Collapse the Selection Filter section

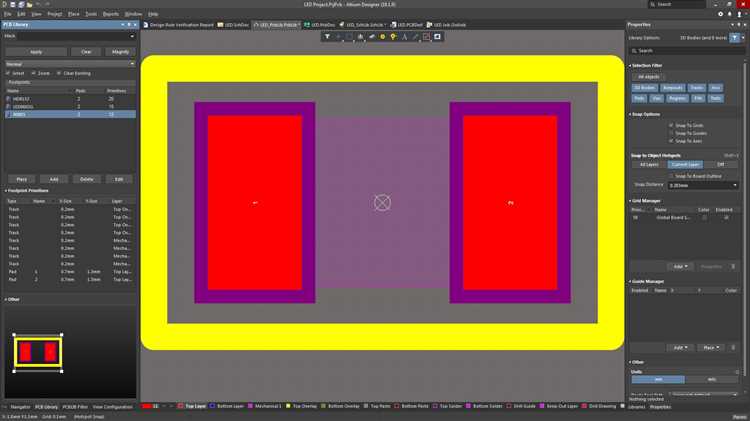point(630,66)
